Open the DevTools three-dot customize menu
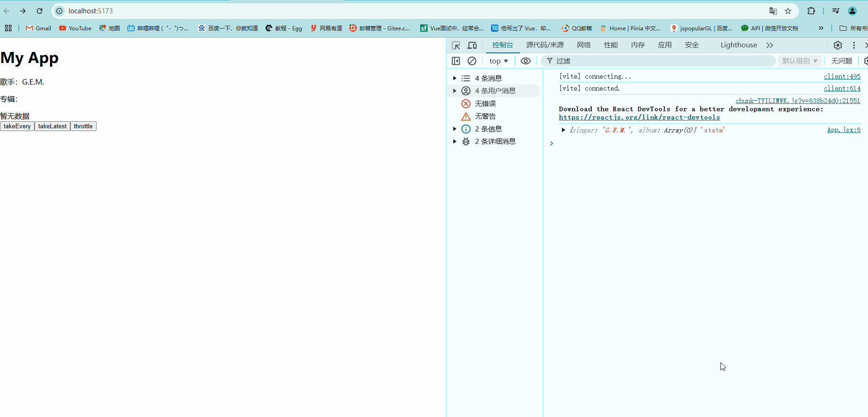The height and width of the screenshot is (417, 868). click(x=854, y=45)
